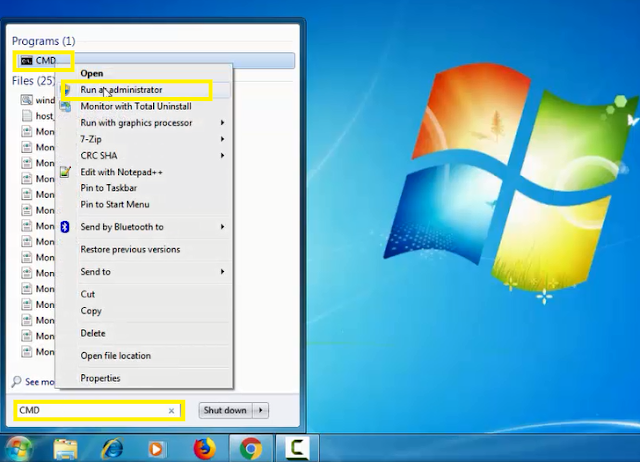The height and width of the screenshot is (462, 640).
Task: Choose Open from the context menu
Action: pyautogui.click(x=92, y=73)
